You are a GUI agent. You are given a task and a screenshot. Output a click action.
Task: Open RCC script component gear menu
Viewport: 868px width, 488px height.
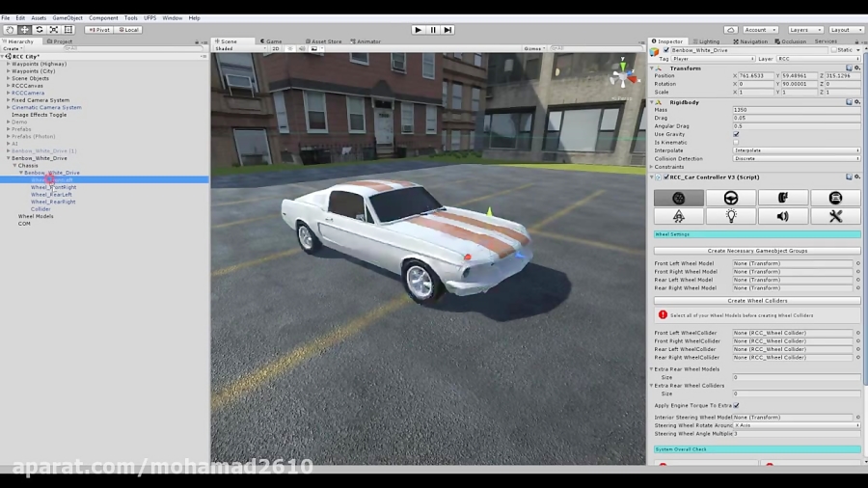coord(857,177)
